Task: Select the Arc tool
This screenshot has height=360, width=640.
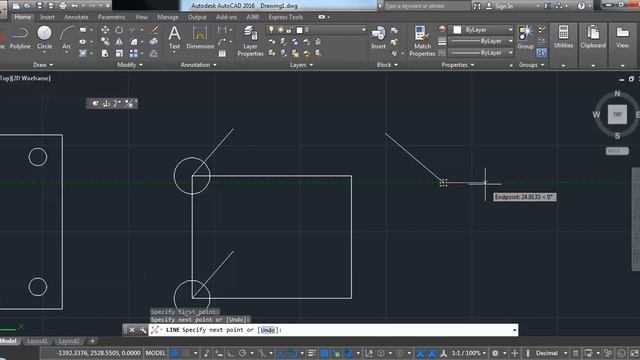Action: coord(67,38)
